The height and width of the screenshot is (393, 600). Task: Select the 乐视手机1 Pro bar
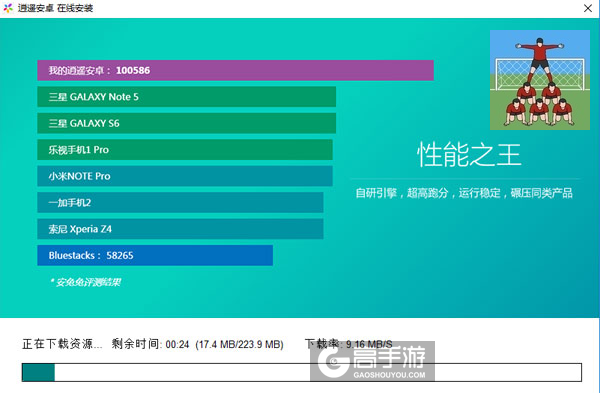click(x=185, y=150)
